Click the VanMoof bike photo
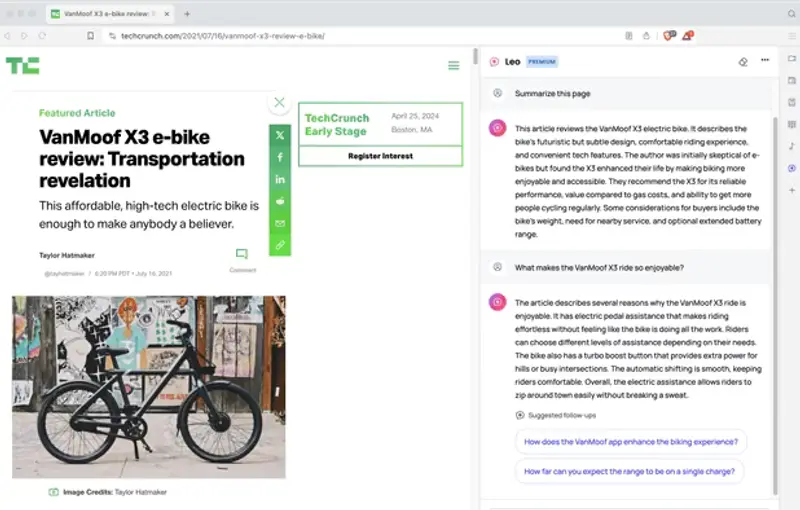The image size is (800, 510). coord(148,387)
